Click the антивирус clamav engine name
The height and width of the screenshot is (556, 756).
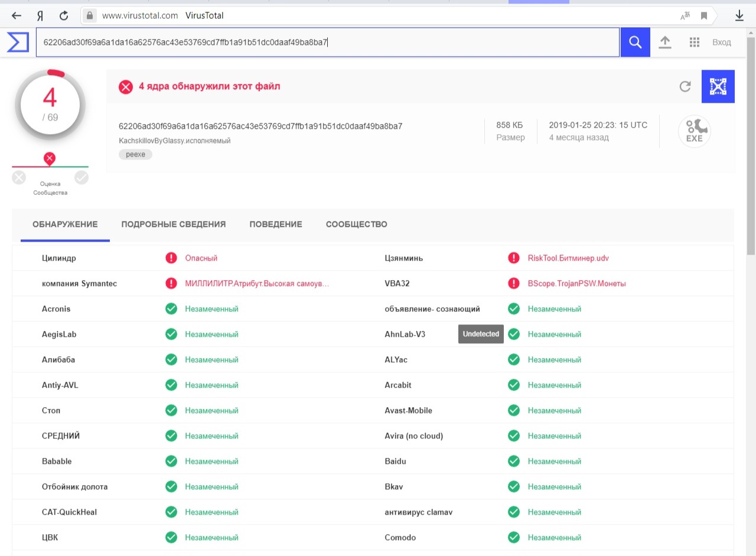tap(419, 512)
